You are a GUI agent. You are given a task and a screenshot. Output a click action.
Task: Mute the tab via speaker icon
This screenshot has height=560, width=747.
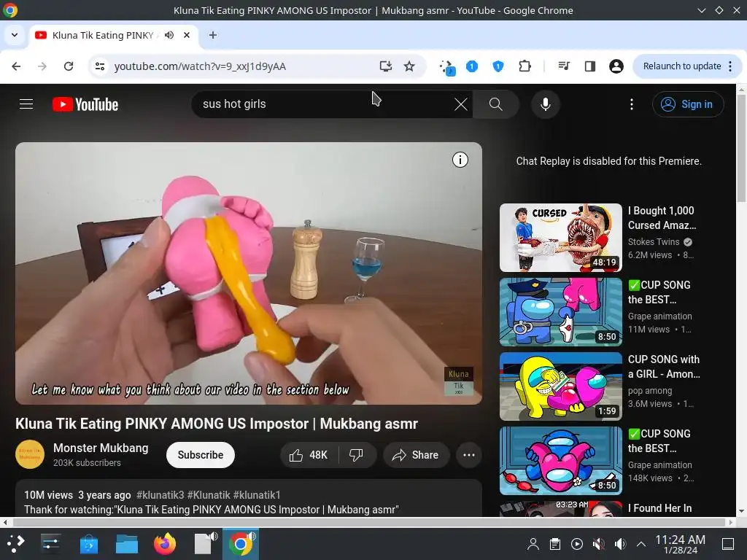pyautogui.click(x=169, y=35)
